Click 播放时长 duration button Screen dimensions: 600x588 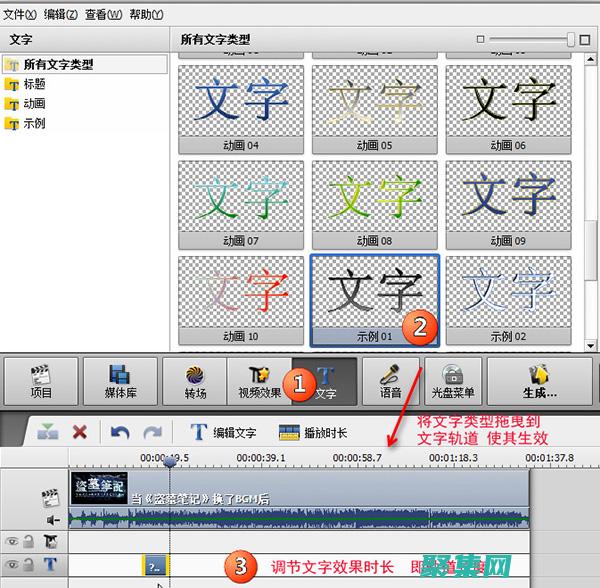point(313,432)
